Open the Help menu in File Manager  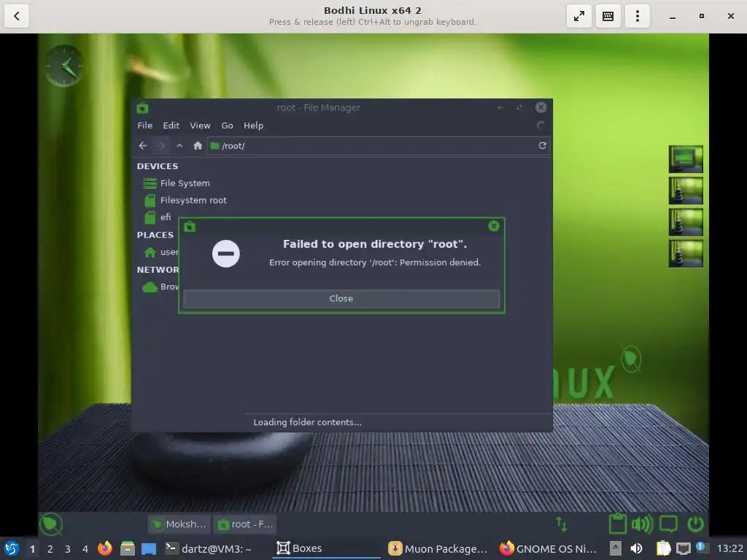click(x=253, y=125)
